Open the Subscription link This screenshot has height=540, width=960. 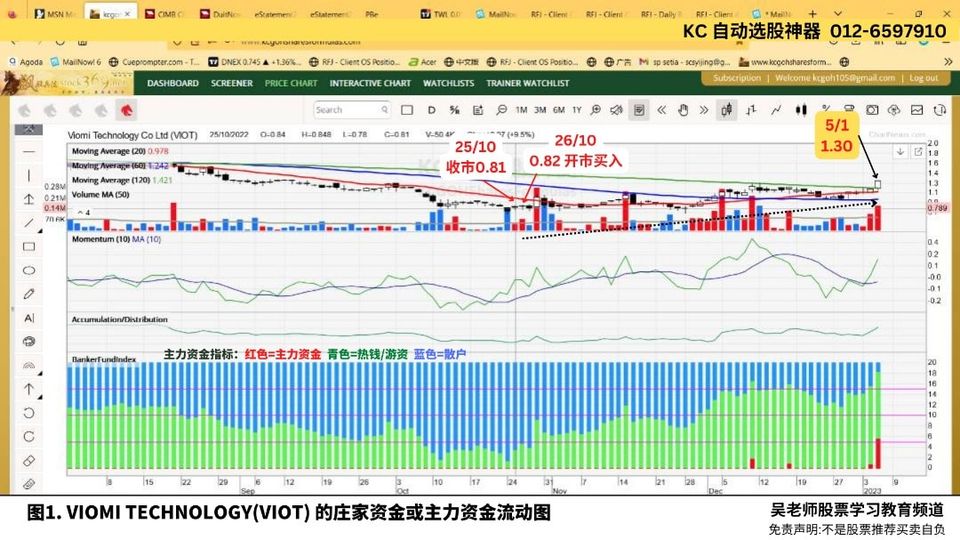click(737, 78)
